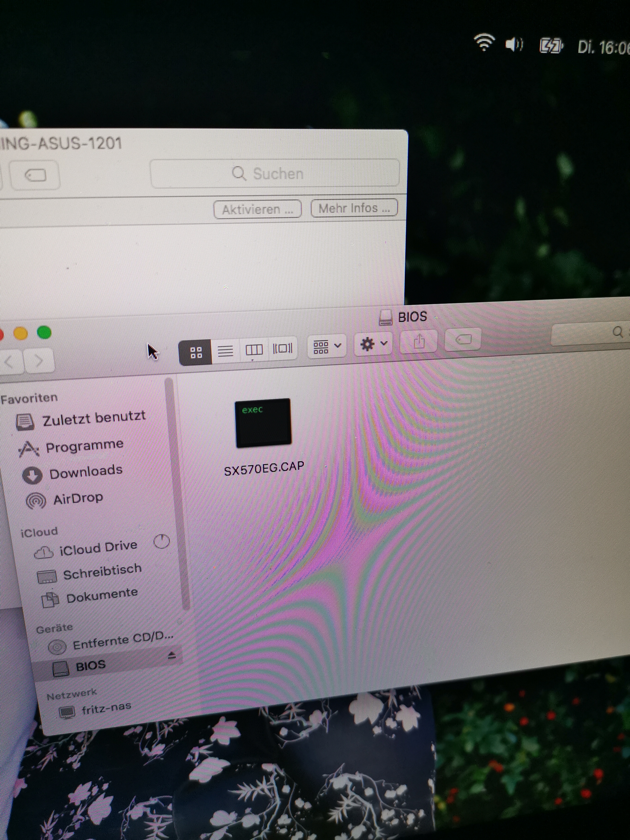
Task: Open AirDrop in sidebar
Action: 78,499
